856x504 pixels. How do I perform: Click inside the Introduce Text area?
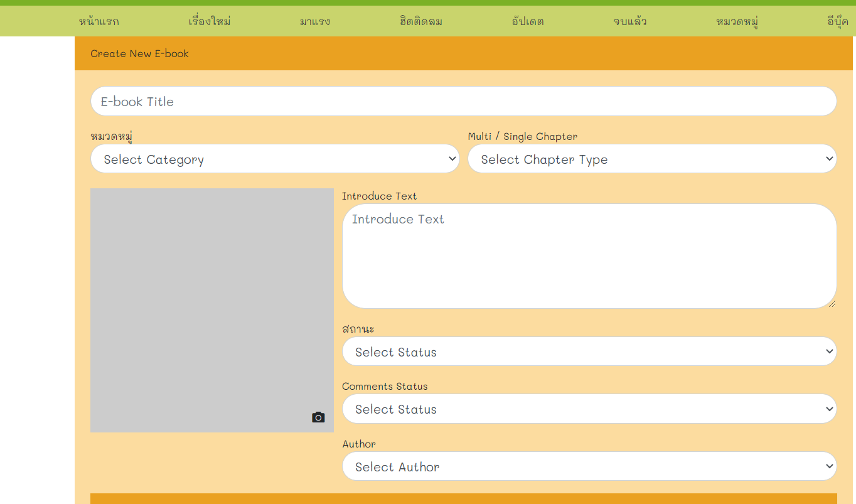point(589,256)
